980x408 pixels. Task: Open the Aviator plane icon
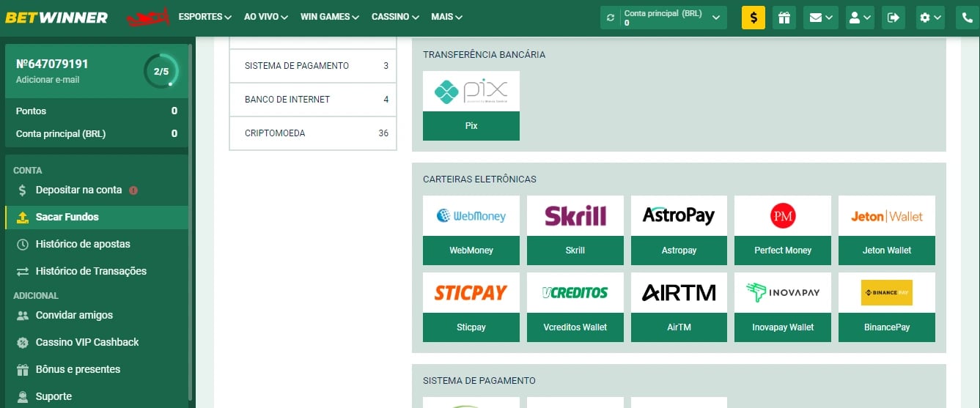[x=148, y=17]
